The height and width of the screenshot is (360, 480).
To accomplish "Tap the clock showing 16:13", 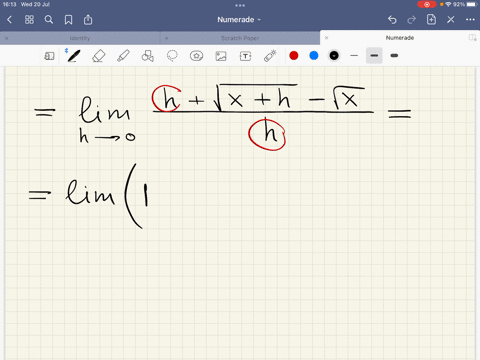I will point(10,4).
